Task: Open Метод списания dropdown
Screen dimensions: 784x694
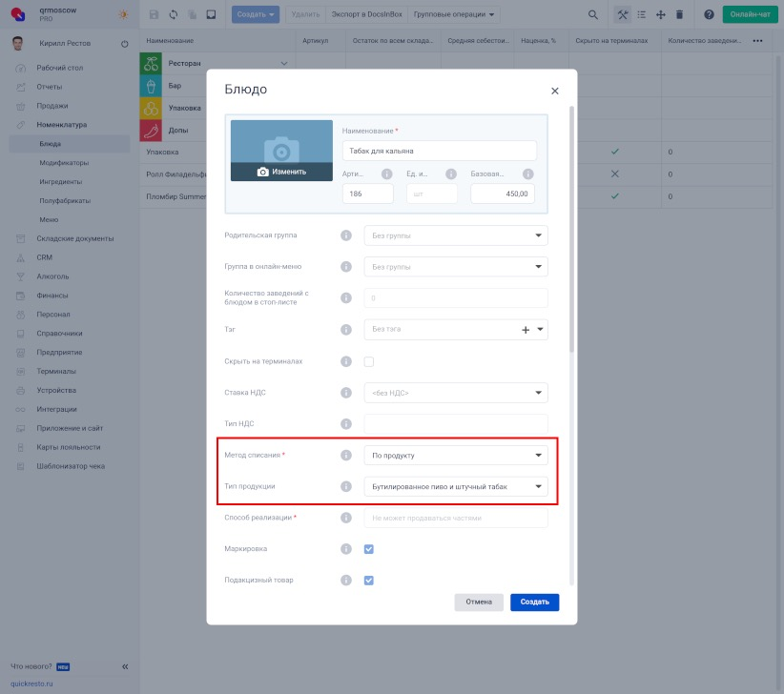Action: click(x=456, y=455)
